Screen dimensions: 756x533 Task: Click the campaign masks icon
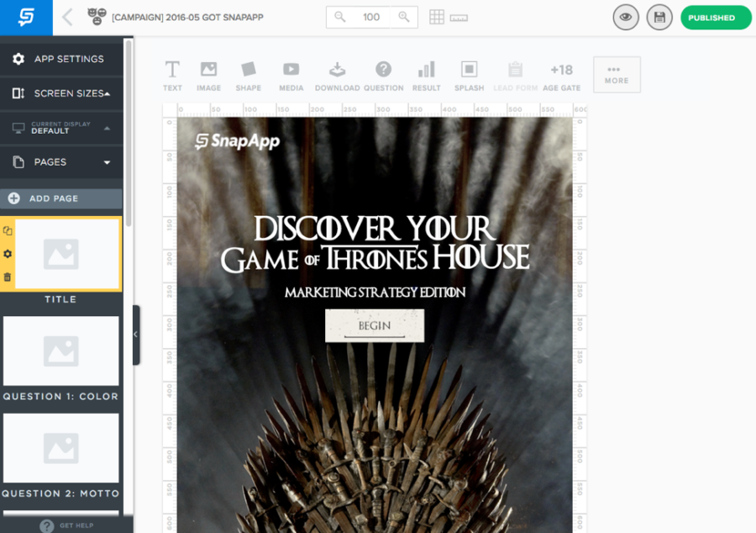[97, 17]
